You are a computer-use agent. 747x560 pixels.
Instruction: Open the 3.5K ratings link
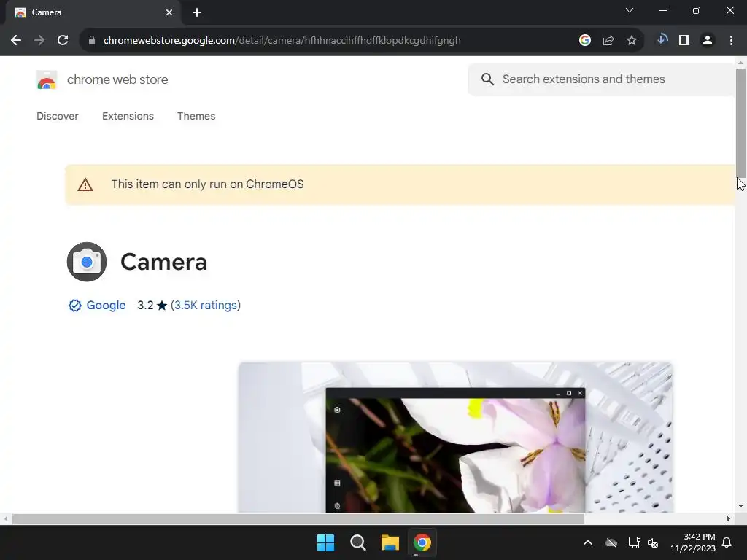[205, 306]
